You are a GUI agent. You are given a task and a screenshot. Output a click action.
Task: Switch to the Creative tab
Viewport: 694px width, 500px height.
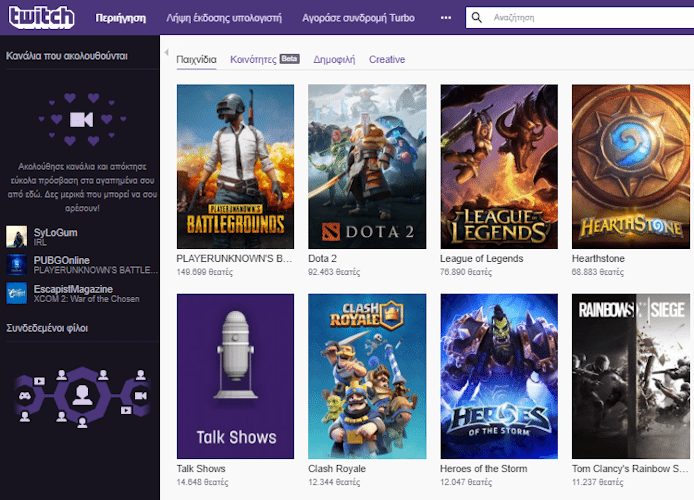click(x=387, y=60)
